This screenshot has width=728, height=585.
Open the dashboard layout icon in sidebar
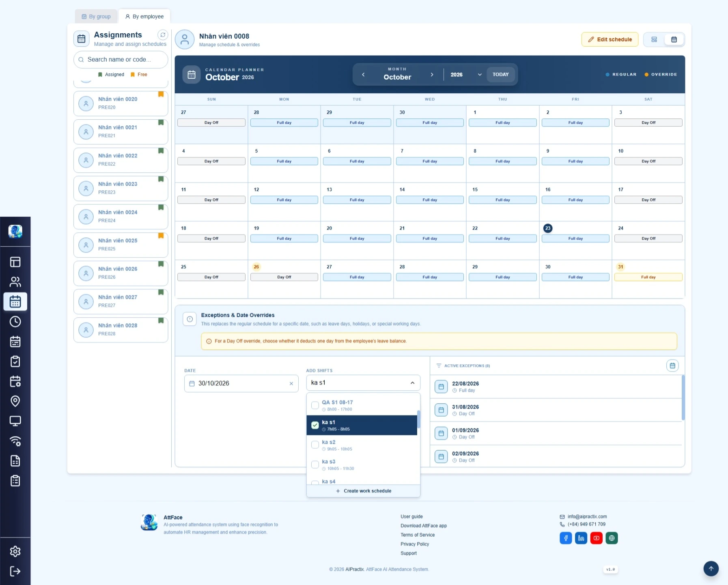[15, 262]
